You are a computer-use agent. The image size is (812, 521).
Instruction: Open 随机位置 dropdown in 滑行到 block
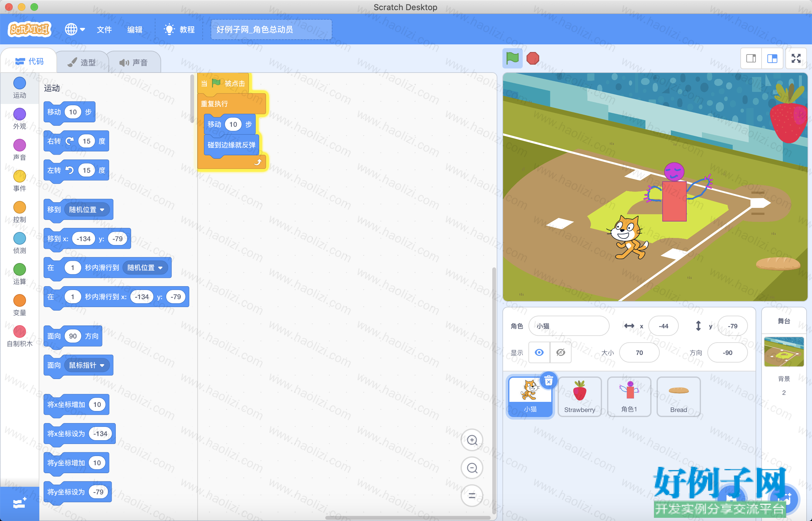pos(145,267)
